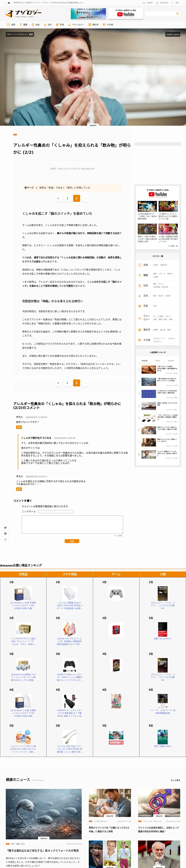Open the Facebook link in the header
The image size is (186, 868).
click(162, 3)
